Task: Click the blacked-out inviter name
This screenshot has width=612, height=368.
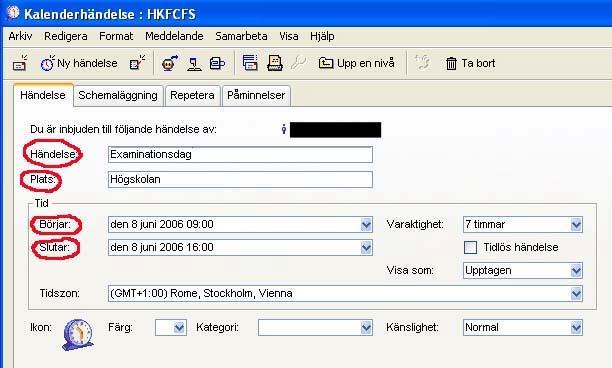Action: (x=335, y=130)
